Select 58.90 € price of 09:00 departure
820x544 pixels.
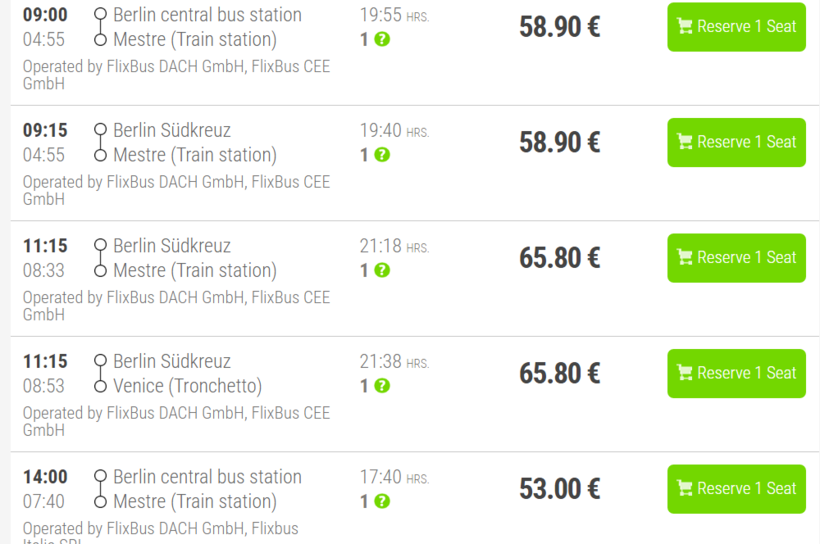point(559,27)
